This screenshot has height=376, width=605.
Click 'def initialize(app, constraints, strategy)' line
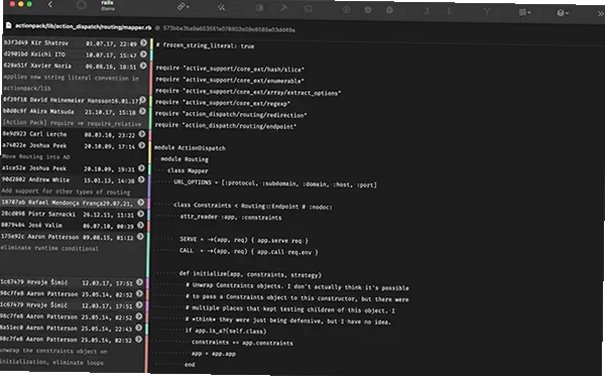250,274
